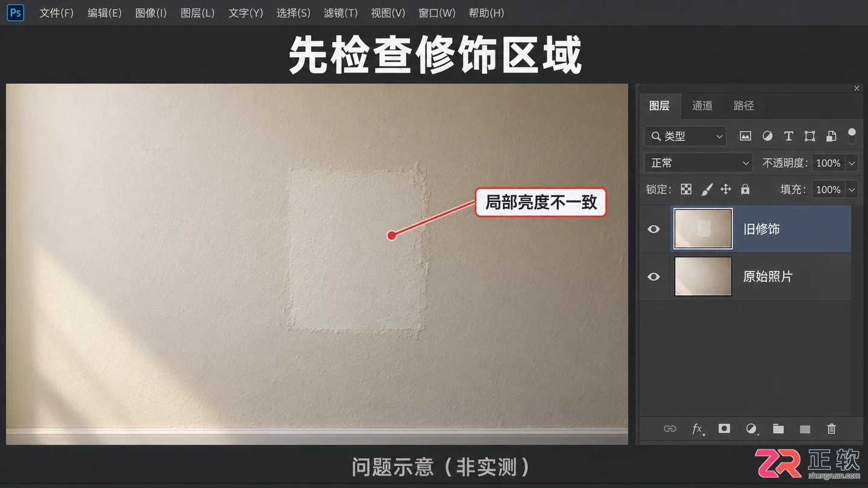
Task: Switch to the 路径 tab
Action: tap(744, 105)
